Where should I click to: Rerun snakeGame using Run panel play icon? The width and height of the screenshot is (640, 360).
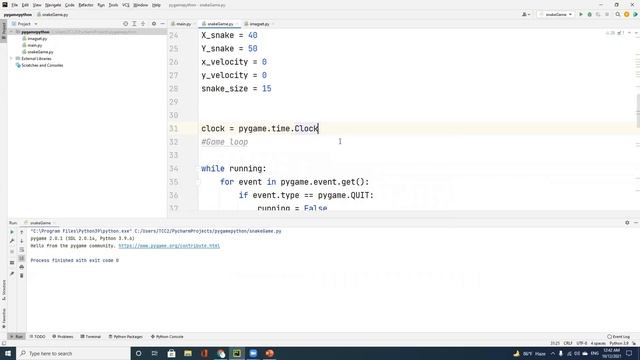point(12,232)
